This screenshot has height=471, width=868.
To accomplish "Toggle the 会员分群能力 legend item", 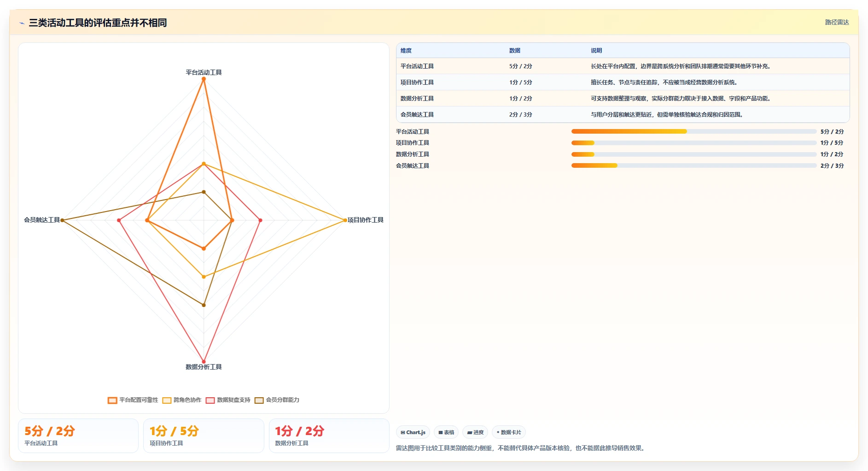I will (277, 400).
